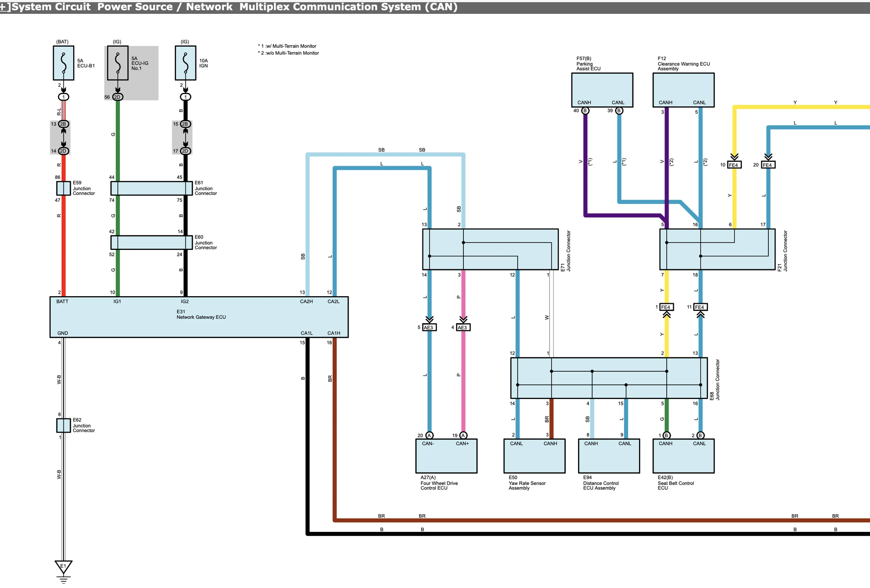Click the CA2H terminal label
Viewport: 870px width, 588px height.
tap(306, 301)
